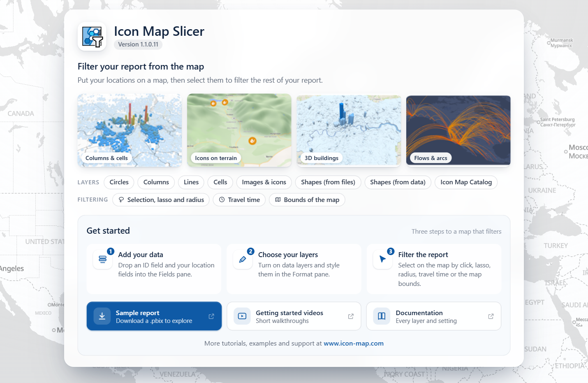The image size is (588, 383).
Task: Choose the Cells layer chip
Action: 220,182
